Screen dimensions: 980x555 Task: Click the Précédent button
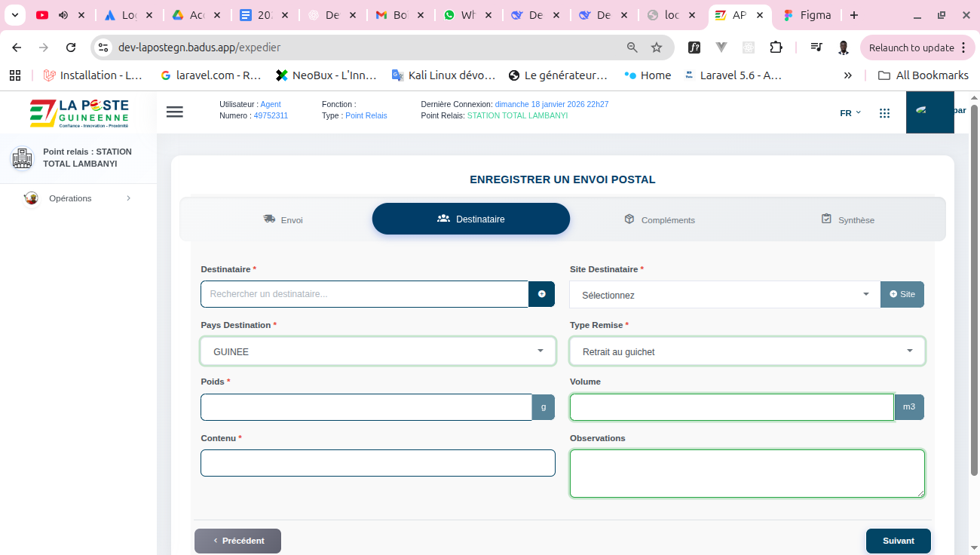pos(237,541)
